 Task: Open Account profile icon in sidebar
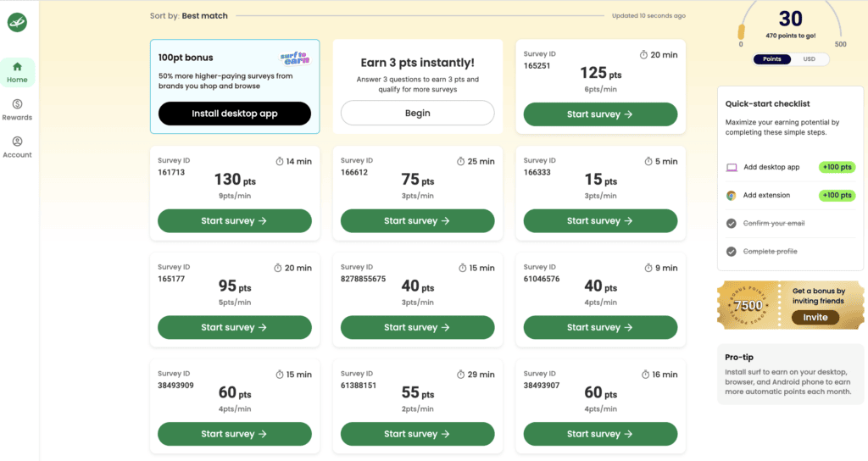[17, 142]
